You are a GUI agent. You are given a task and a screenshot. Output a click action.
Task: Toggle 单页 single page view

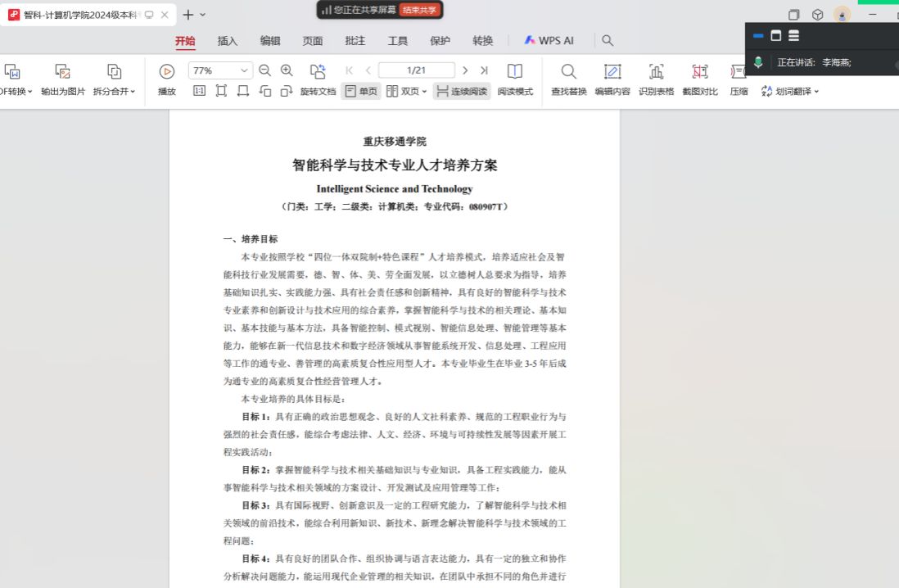coord(360,92)
